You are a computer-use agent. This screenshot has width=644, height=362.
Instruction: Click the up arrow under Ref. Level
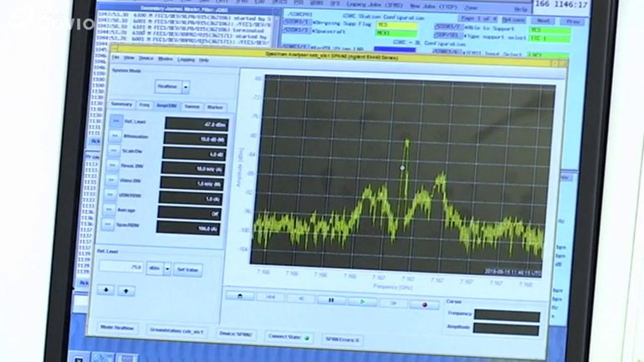pyautogui.click(x=125, y=291)
